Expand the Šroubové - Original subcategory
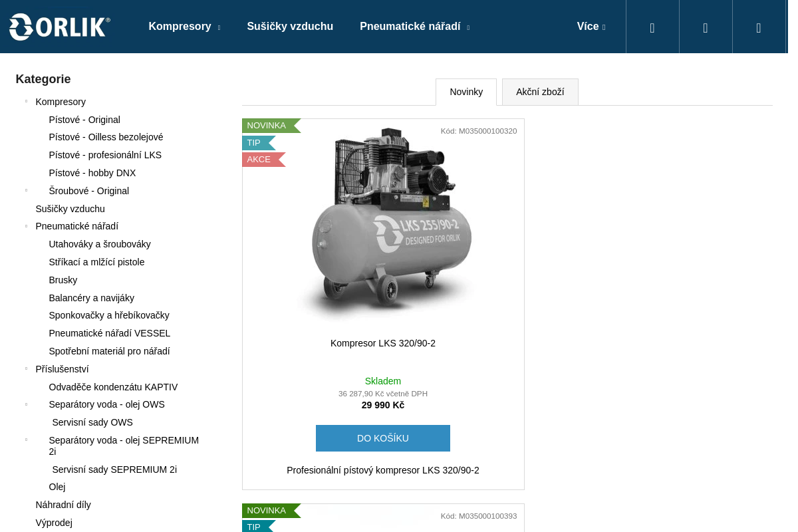798x532 pixels. 26,191
